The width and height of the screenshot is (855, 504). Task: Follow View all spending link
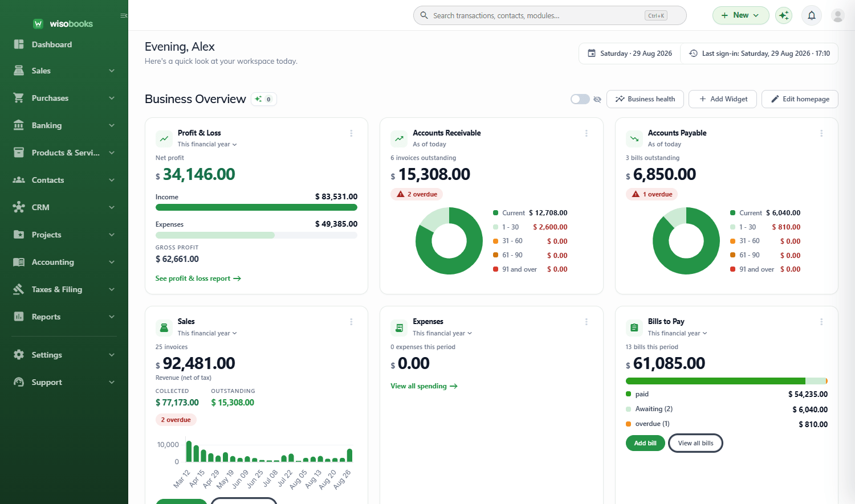[424, 386]
